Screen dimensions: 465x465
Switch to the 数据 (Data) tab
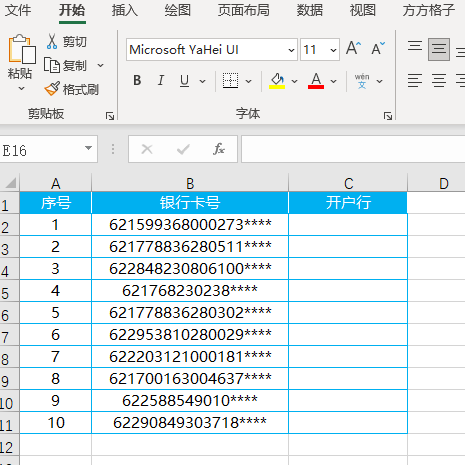click(x=310, y=10)
